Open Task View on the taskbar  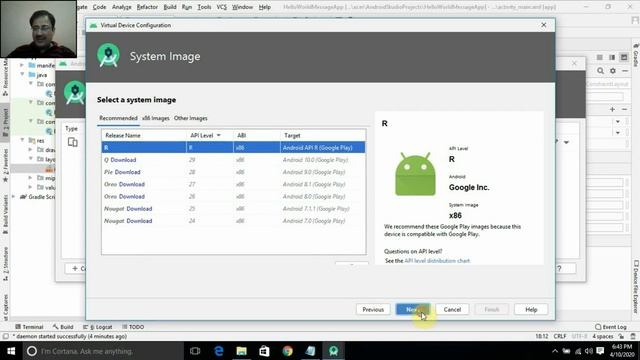click(x=195, y=351)
